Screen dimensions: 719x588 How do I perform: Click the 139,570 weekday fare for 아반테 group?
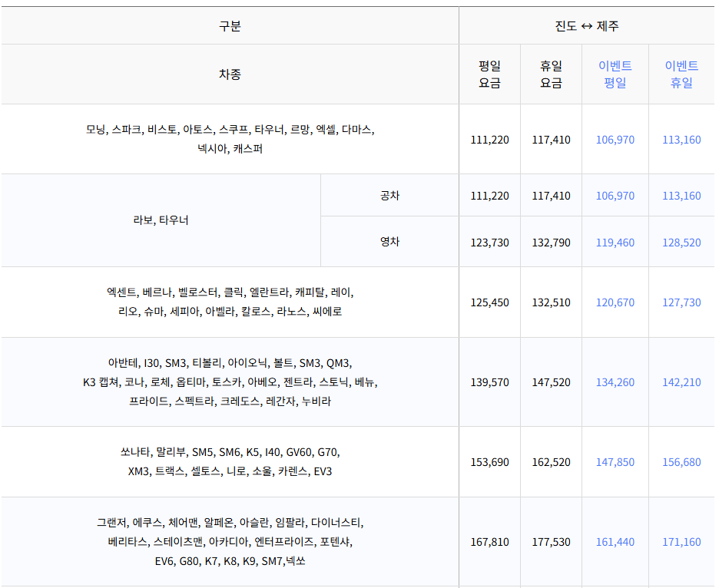pyautogui.click(x=489, y=382)
